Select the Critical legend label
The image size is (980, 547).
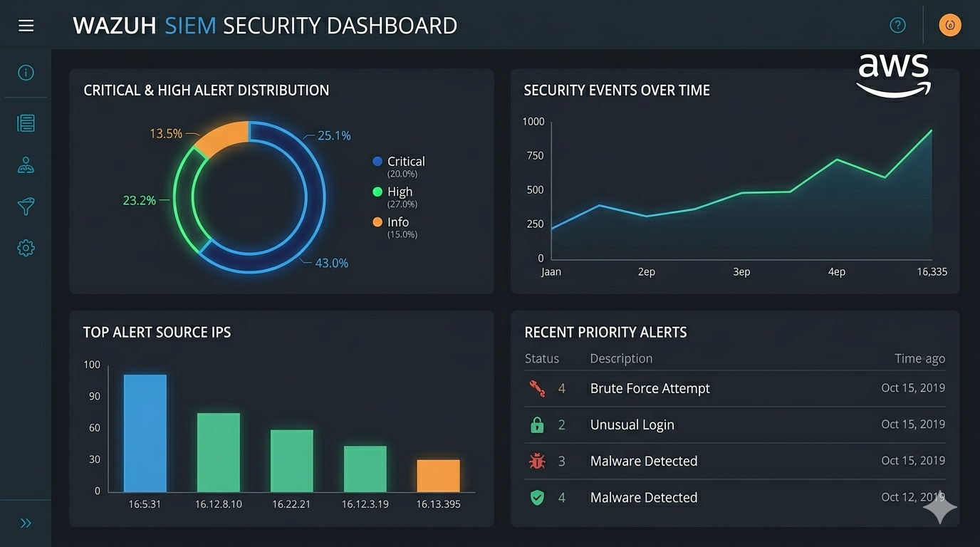click(406, 162)
